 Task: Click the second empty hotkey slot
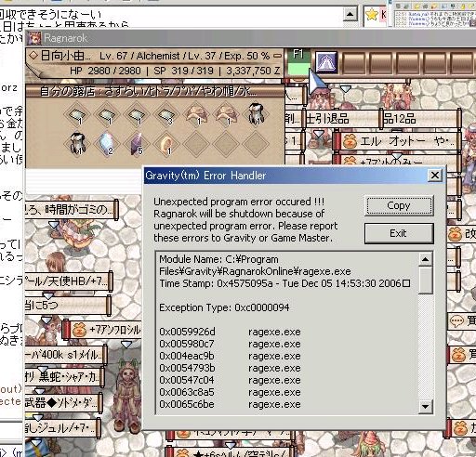380,62
